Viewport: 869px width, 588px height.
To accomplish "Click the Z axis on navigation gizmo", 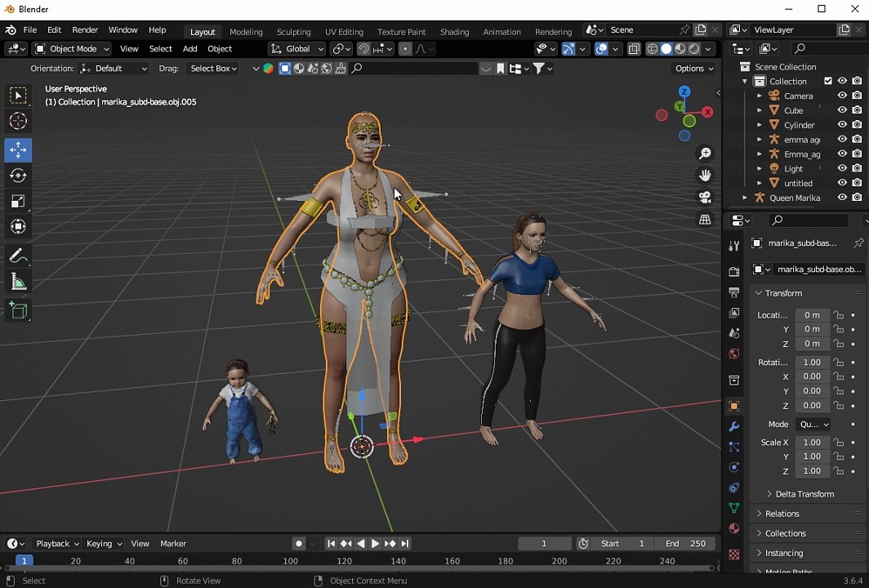I will pos(684,91).
